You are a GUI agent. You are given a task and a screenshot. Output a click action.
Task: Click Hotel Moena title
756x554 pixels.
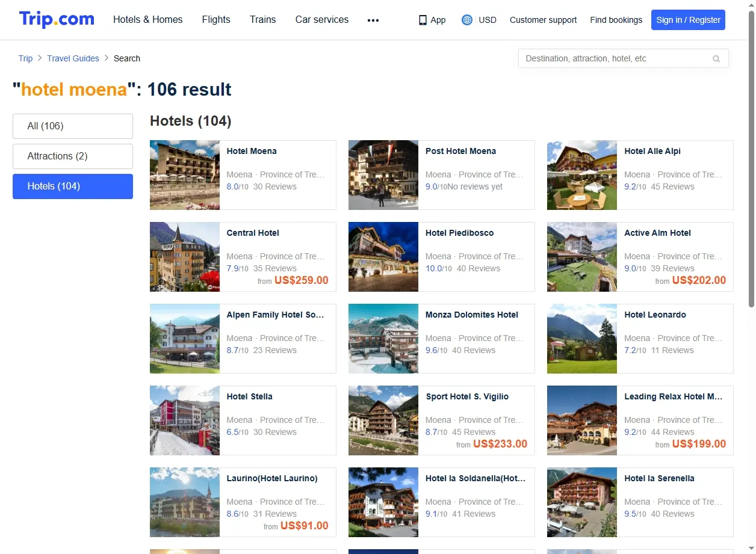(x=252, y=151)
